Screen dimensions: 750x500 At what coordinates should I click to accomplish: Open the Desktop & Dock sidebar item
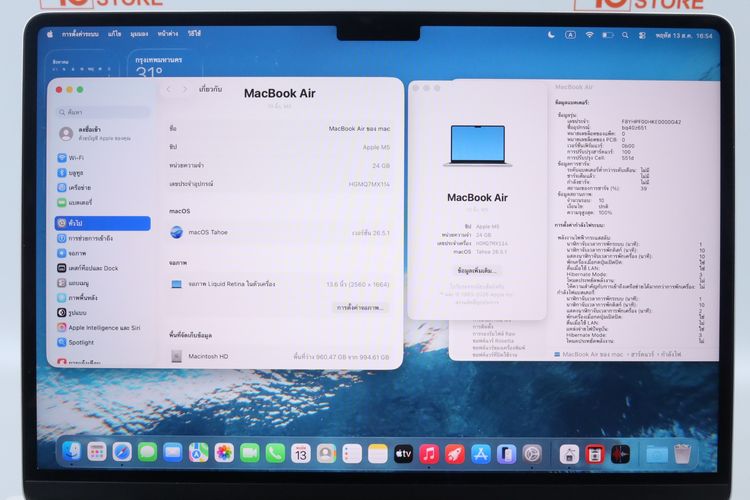[102, 268]
